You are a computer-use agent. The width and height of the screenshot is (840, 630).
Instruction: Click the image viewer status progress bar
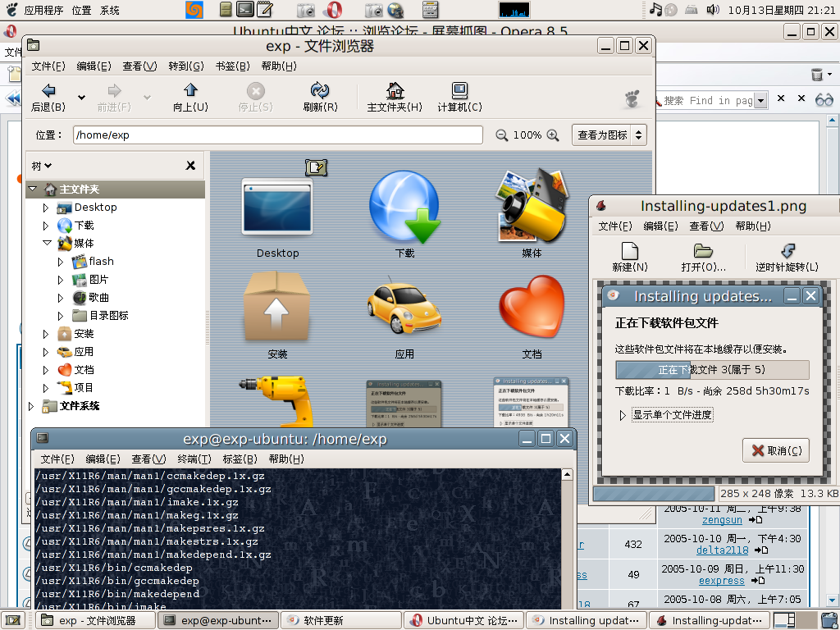[x=654, y=494]
